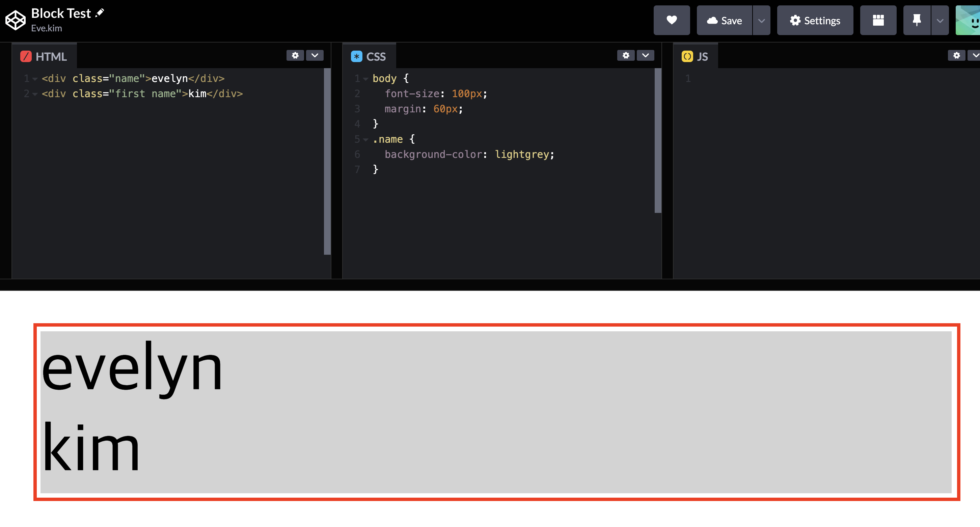Image resolution: width=980 pixels, height=527 pixels.
Task: Open the HTML editor chevron menu
Action: pyautogui.click(x=315, y=56)
